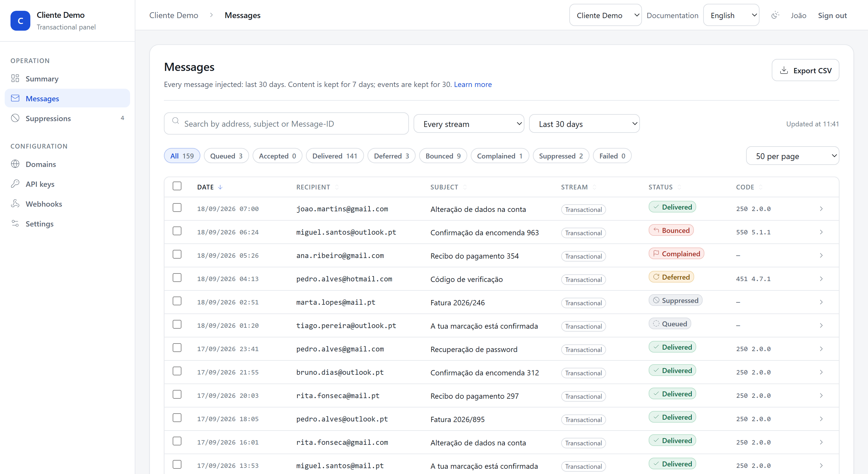Tick checkbox for marta.lopes@mail.pt row
Image resolution: width=868 pixels, height=474 pixels.
[x=177, y=301]
